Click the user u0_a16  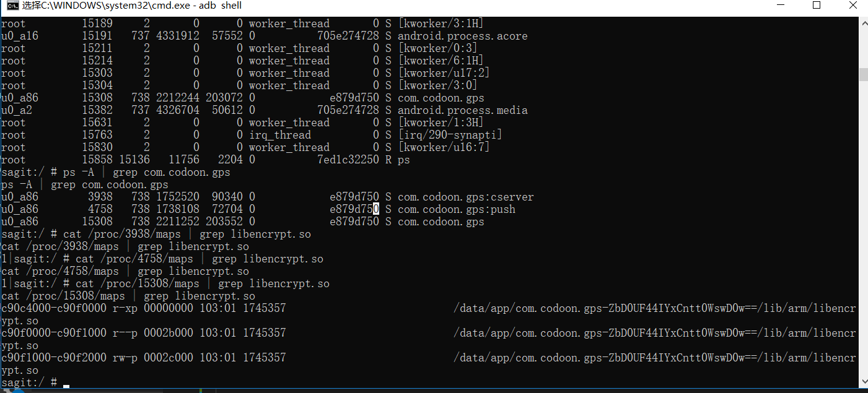pyautogui.click(x=20, y=36)
